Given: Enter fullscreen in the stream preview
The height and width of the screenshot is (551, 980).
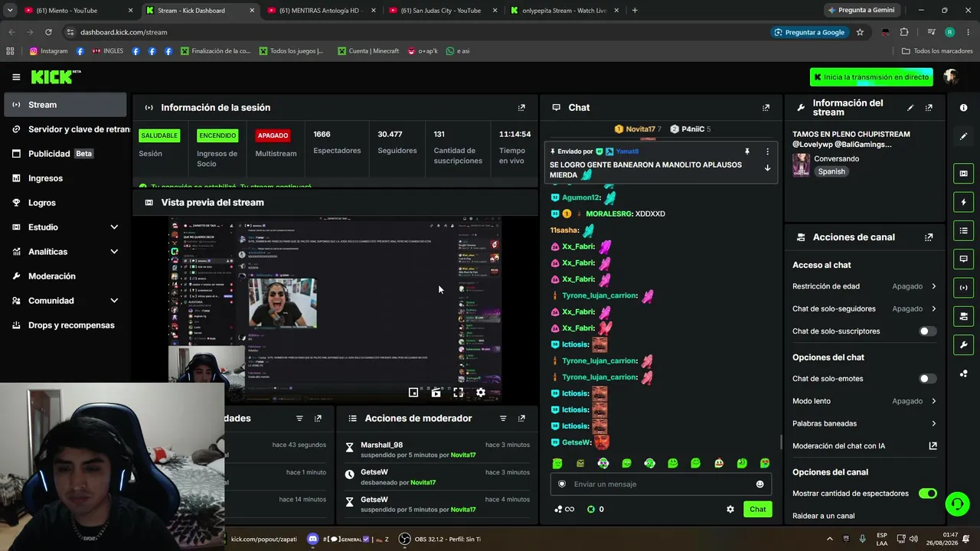Looking at the screenshot, I should pyautogui.click(x=458, y=393).
